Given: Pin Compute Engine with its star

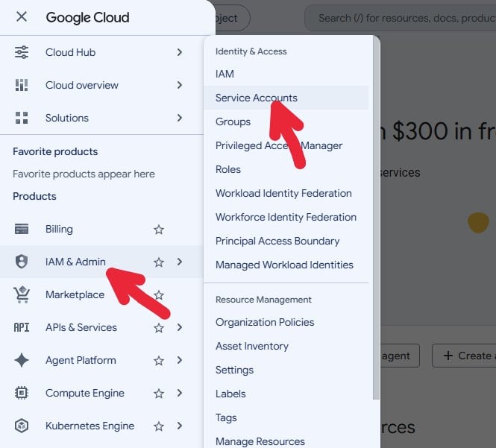Looking at the screenshot, I should pyautogui.click(x=159, y=394).
